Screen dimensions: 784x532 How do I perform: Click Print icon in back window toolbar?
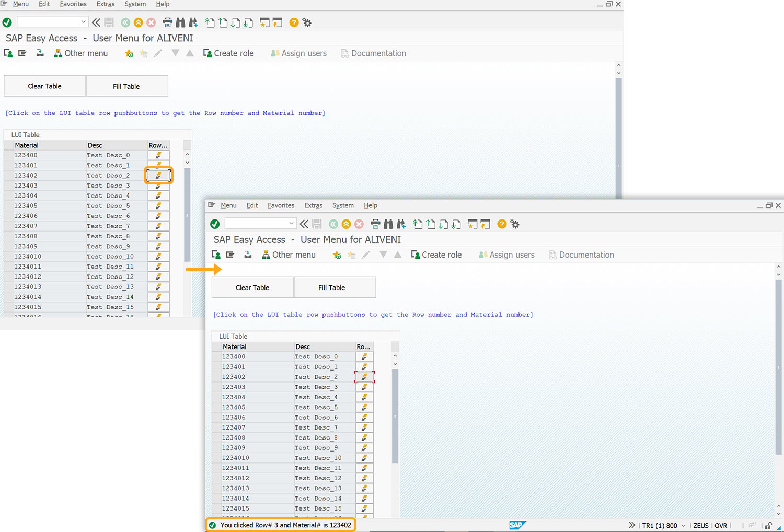tap(167, 22)
